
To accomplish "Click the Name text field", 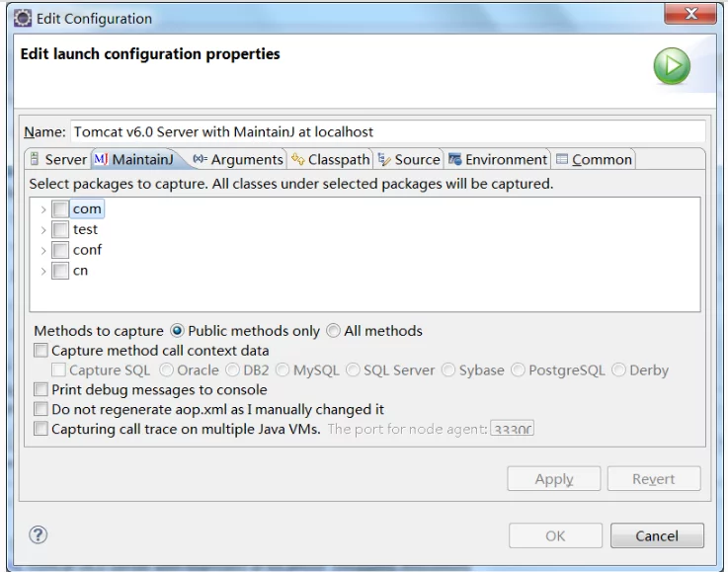I will point(385,131).
